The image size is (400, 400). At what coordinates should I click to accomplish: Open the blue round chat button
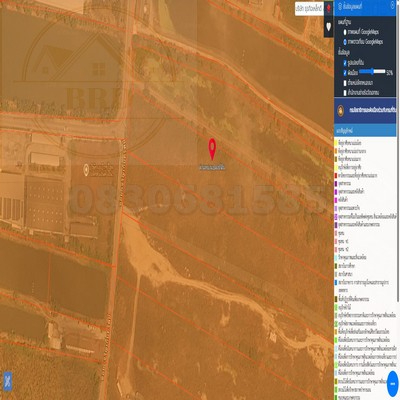click(x=393, y=384)
